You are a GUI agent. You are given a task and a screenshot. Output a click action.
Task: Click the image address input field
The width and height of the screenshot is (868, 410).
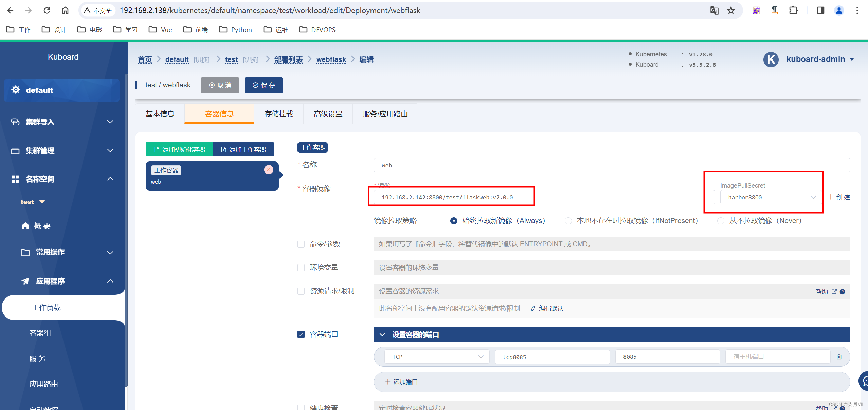tap(544, 197)
